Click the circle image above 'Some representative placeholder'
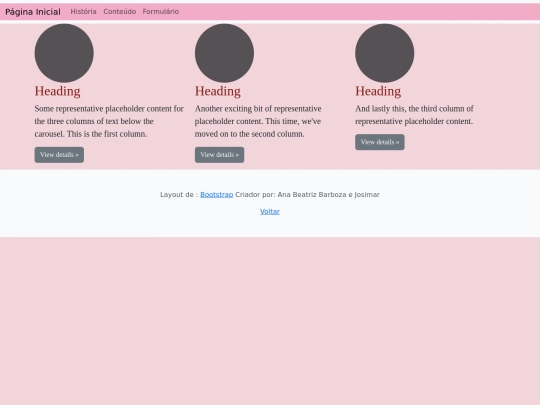Viewport: 540px width, 405px height. pyautogui.click(x=64, y=53)
